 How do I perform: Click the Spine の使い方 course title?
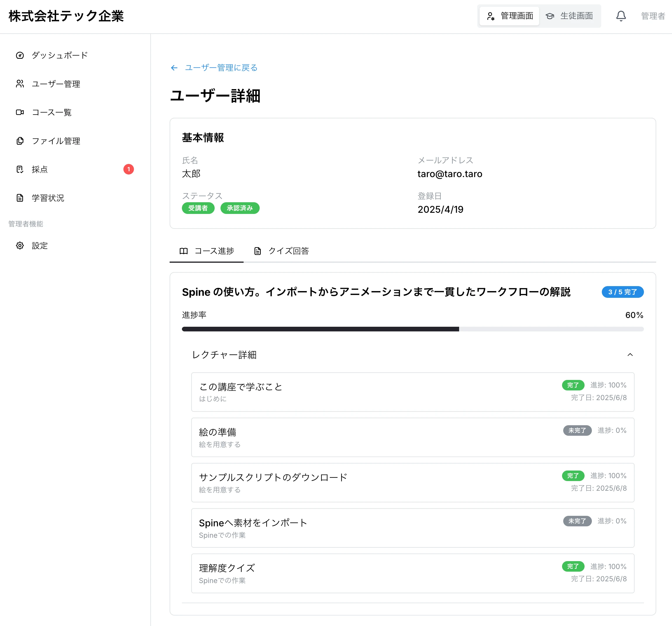[376, 292]
